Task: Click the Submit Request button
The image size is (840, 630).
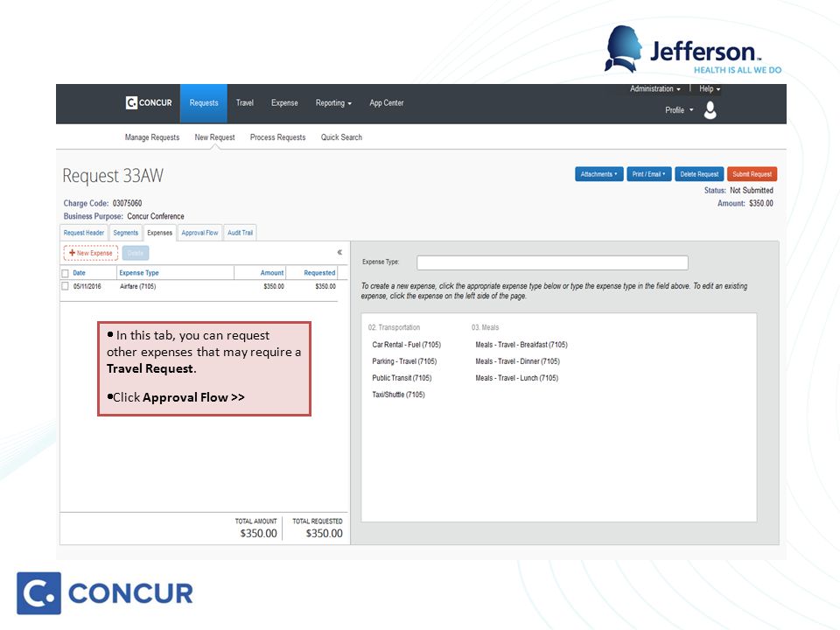Action: [752, 174]
